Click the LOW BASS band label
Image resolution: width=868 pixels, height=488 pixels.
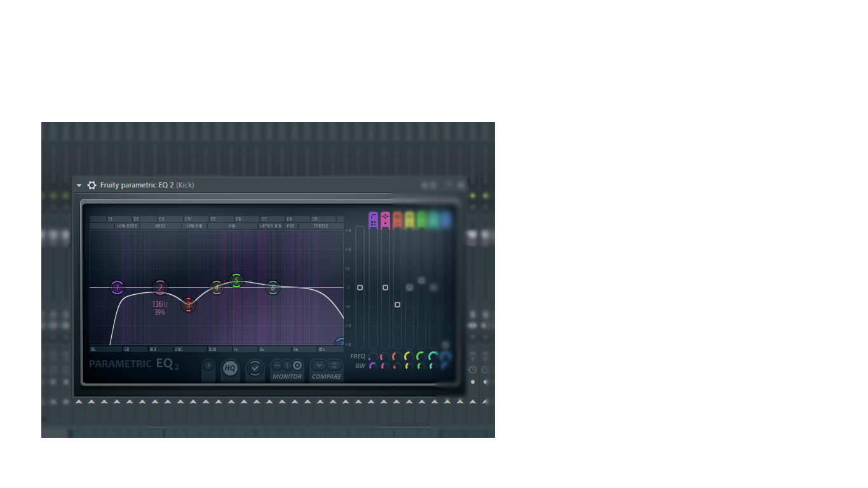[127, 226]
